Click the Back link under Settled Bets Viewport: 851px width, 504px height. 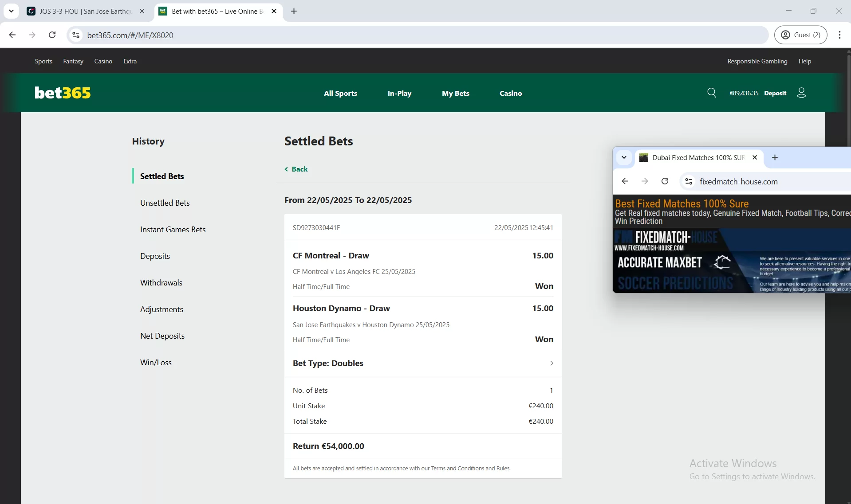pyautogui.click(x=296, y=169)
